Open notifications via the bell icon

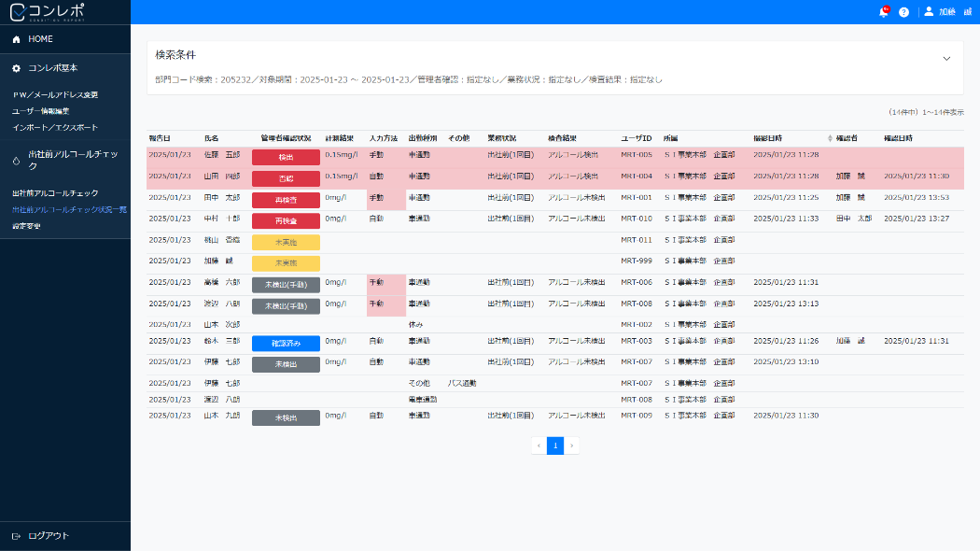coord(884,12)
